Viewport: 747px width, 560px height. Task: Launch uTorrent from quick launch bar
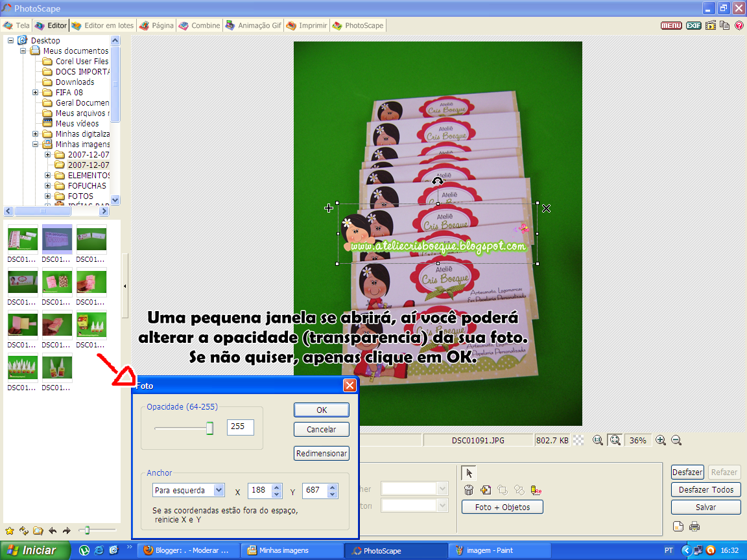(84, 550)
